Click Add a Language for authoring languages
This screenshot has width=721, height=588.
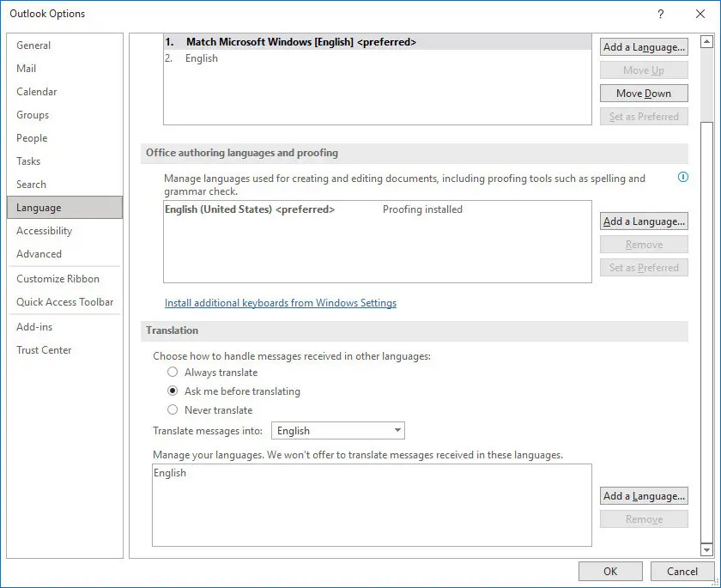644,221
